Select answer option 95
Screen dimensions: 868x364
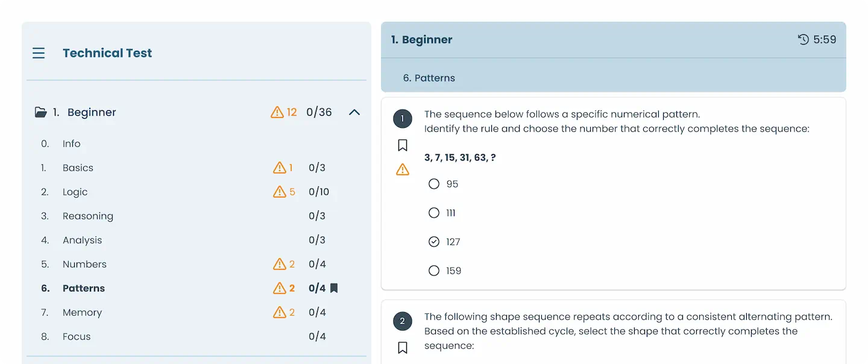click(434, 184)
